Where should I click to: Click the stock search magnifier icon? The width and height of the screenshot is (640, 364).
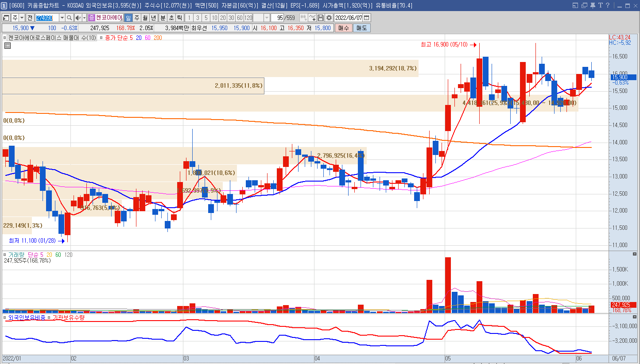(x=69, y=18)
